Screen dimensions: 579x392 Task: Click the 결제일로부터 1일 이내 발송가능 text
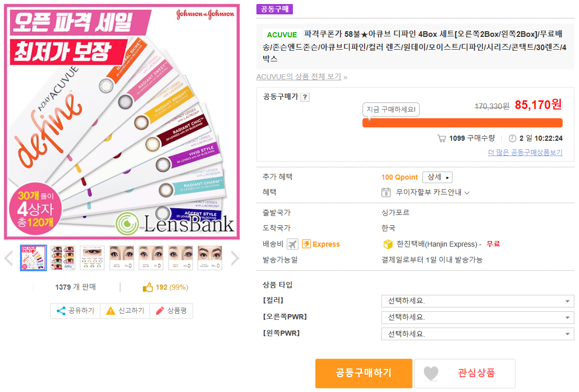[432, 260]
